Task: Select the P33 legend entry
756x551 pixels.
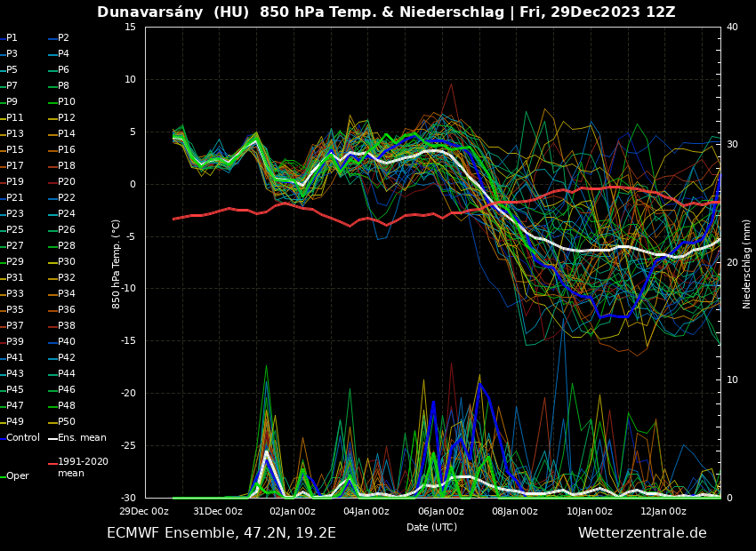Action: (15, 294)
